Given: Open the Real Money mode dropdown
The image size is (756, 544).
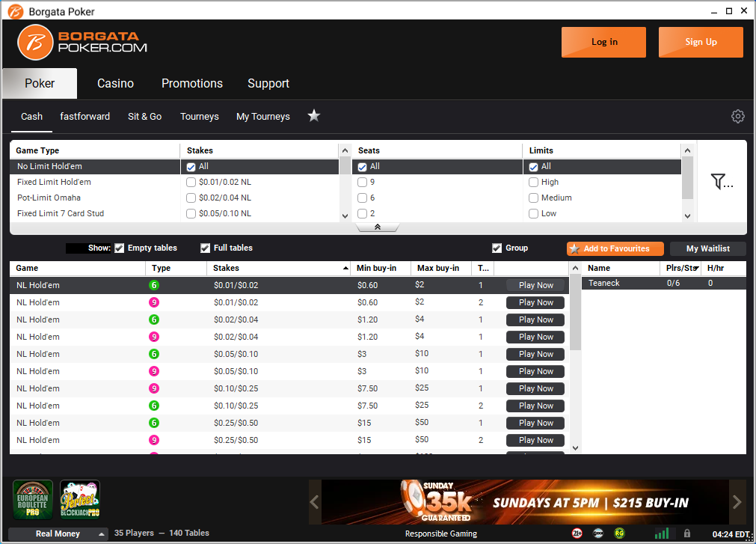Looking at the screenshot, I should click(58, 534).
